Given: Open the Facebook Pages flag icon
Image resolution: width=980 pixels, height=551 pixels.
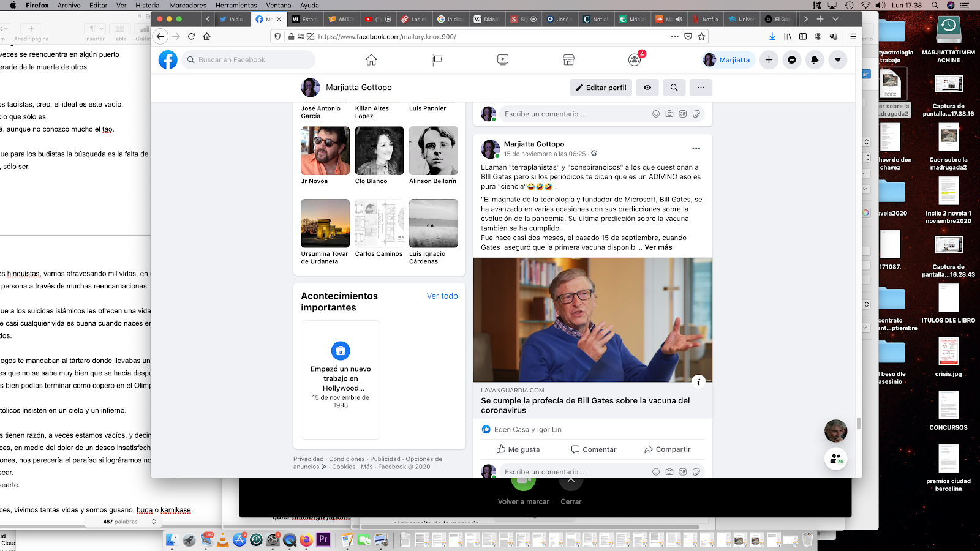Looking at the screenshot, I should point(437,60).
